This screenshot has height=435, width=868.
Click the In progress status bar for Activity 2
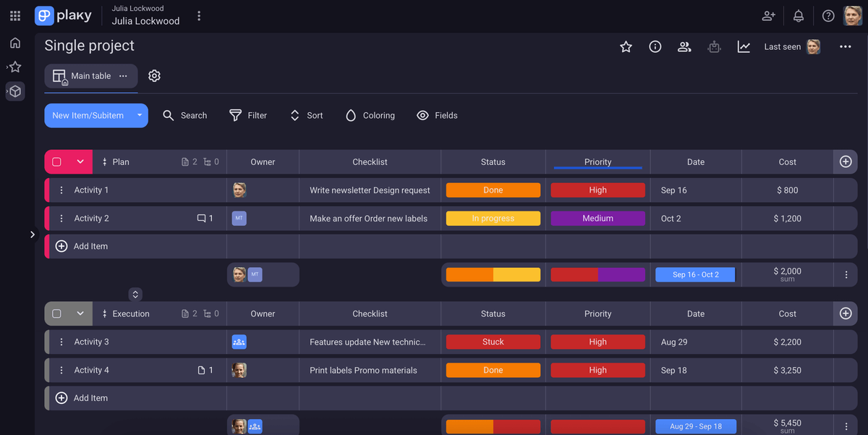click(x=493, y=218)
